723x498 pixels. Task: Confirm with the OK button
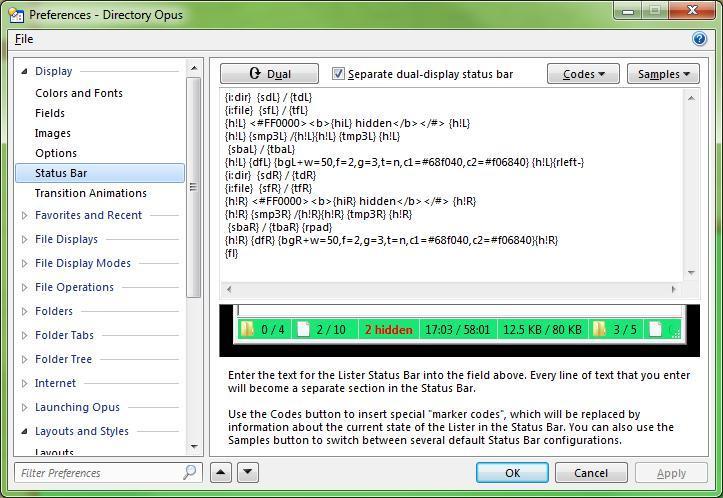[x=512, y=473]
